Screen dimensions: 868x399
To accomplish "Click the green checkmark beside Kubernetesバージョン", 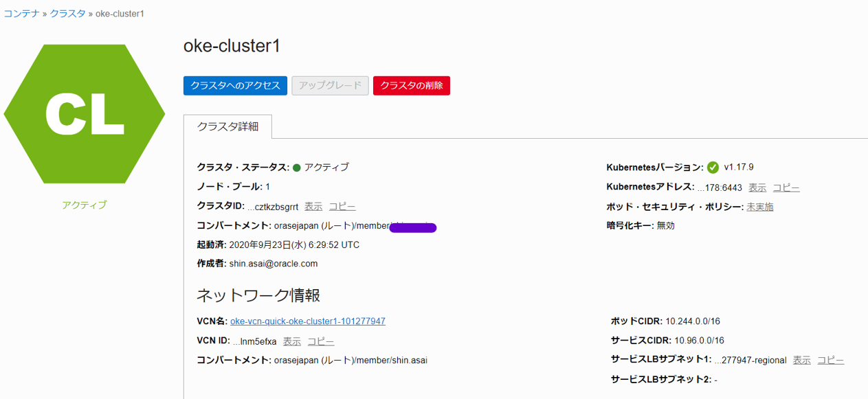I will click(x=712, y=166).
